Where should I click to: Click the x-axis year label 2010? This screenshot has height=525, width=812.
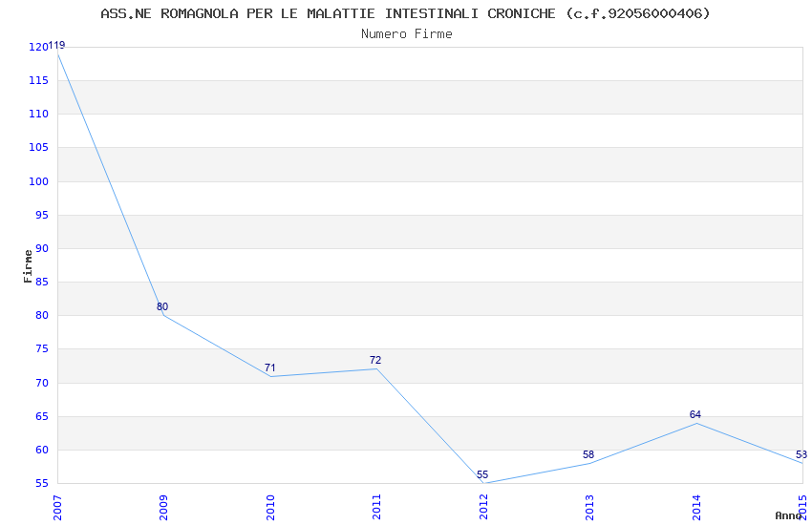point(270,508)
